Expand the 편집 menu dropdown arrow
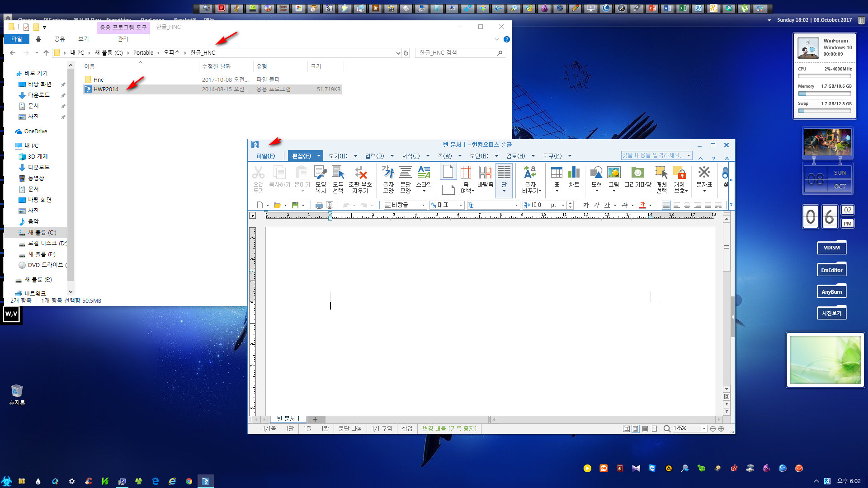 319,156
